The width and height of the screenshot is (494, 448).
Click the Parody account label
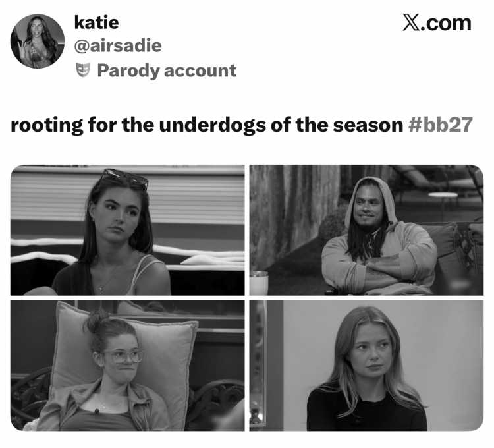coord(167,70)
